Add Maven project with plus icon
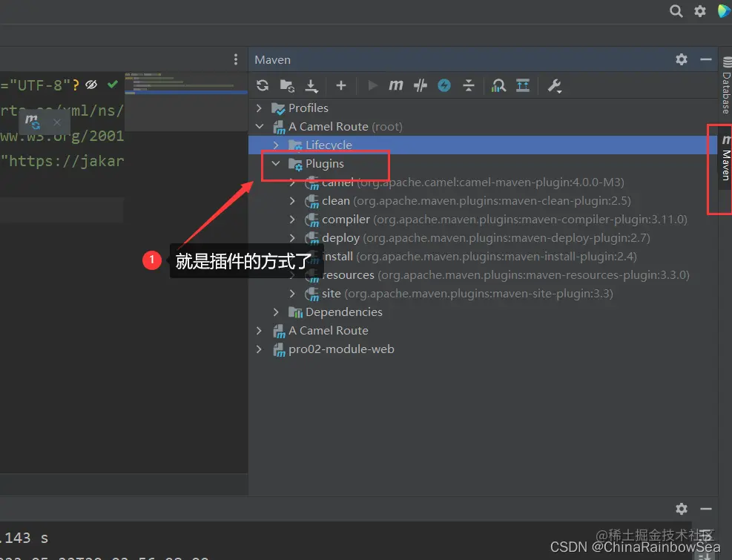Image resolution: width=732 pixels, height=560 pixels. coord(341,85)
